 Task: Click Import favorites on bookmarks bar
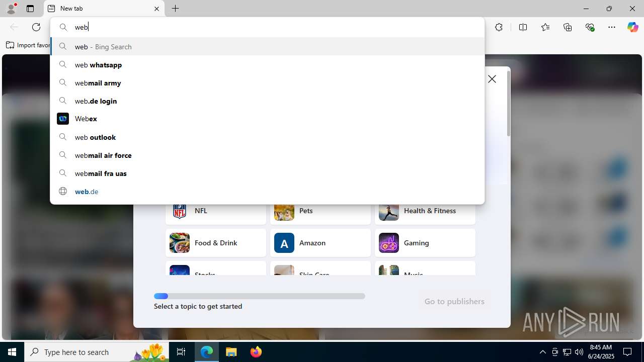(28, 45)
